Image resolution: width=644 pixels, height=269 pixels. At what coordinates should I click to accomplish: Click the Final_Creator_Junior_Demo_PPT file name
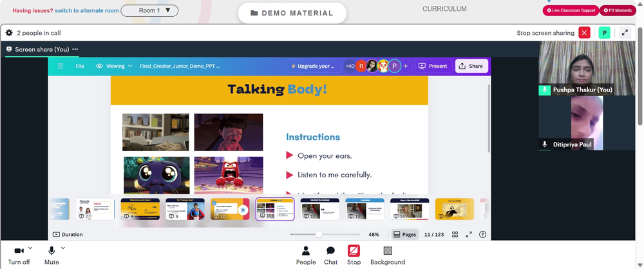coord(180,66)
